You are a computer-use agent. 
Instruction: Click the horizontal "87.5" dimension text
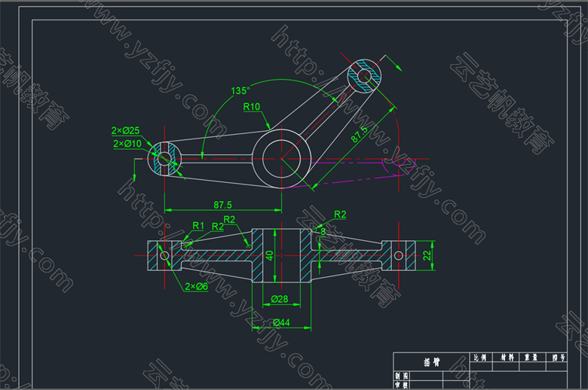coord(222,205)
